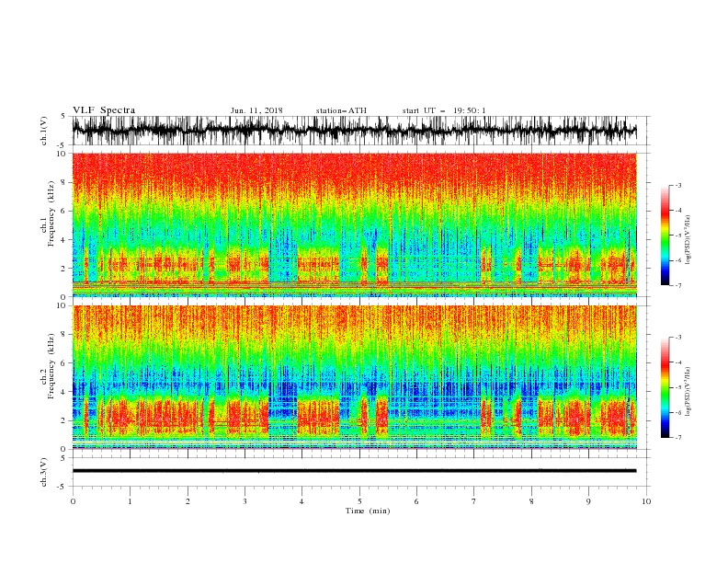Click the "station=ATH" header label
This screenshot has width=728, height=563.
click(341, 110)
